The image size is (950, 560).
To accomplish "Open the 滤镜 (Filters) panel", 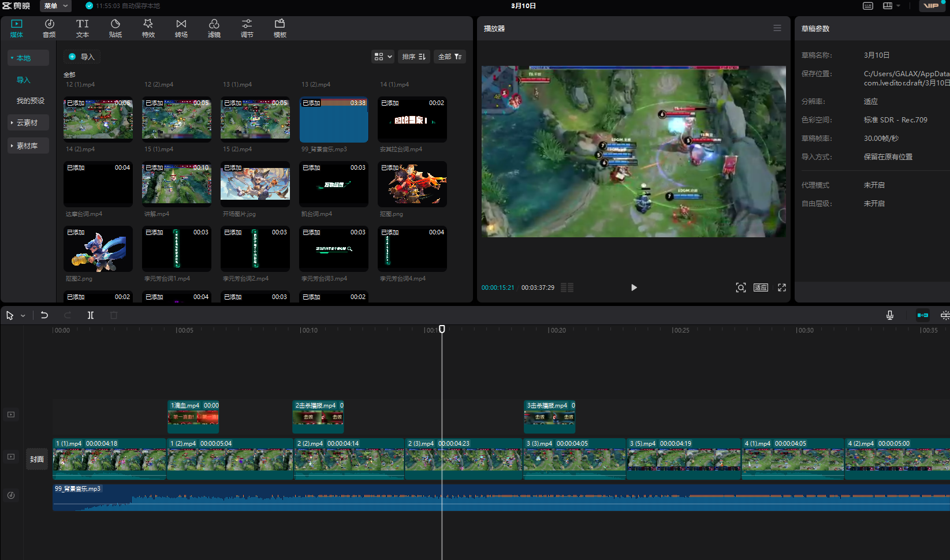I will [214, 28].
